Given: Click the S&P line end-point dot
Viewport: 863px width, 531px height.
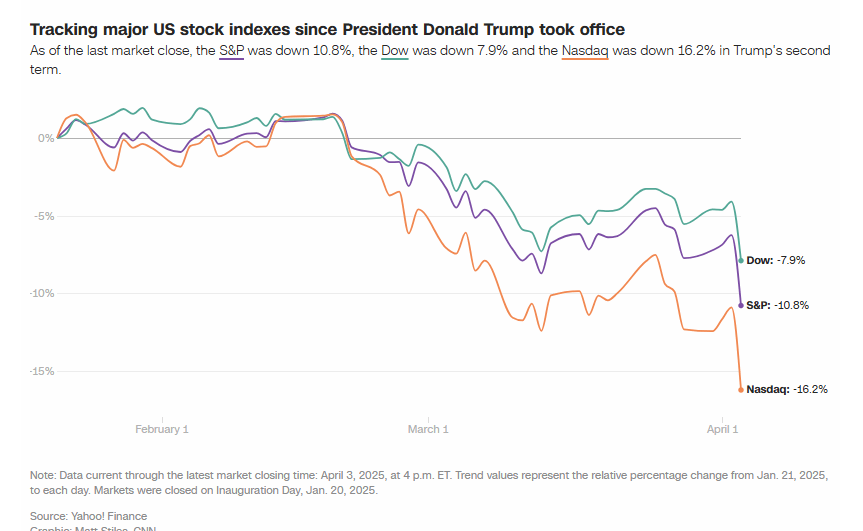Looking at the screenshot, I should pos(741,305).
